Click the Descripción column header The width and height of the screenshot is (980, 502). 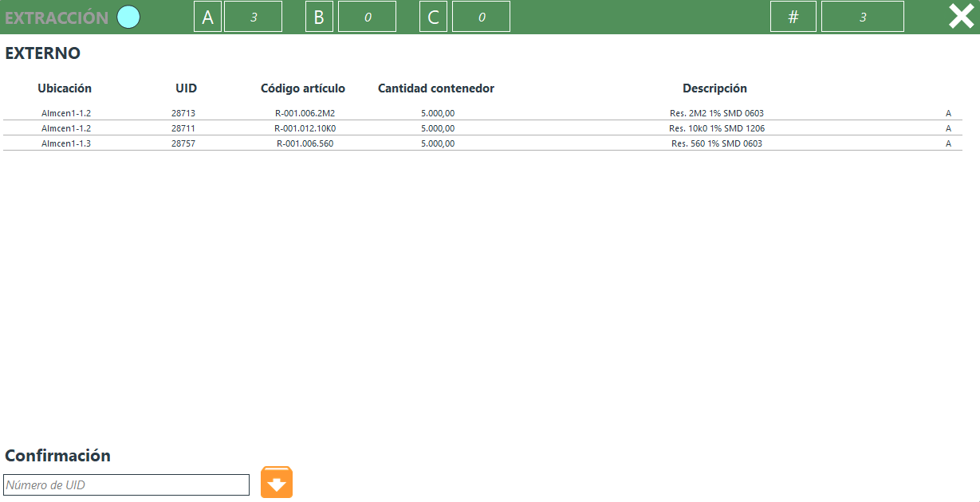(714, 88)
